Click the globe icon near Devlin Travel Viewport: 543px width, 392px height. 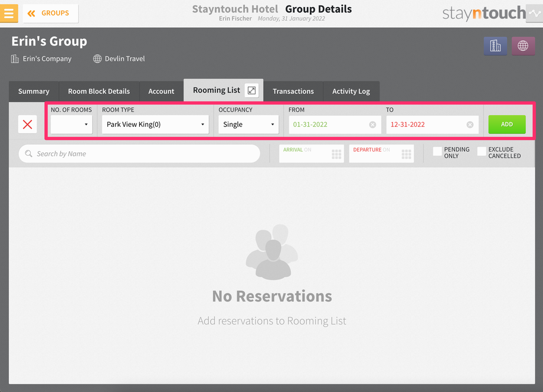tap(97, 59)
